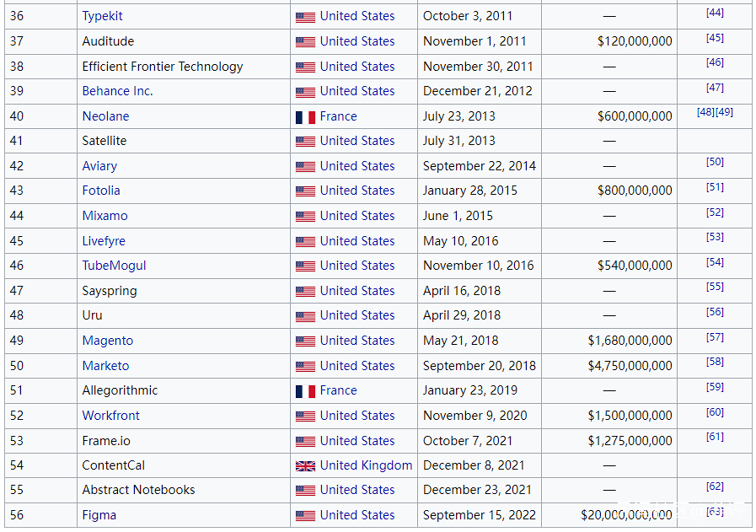
Task: Go to the Magento page
Action: point(107,341)
